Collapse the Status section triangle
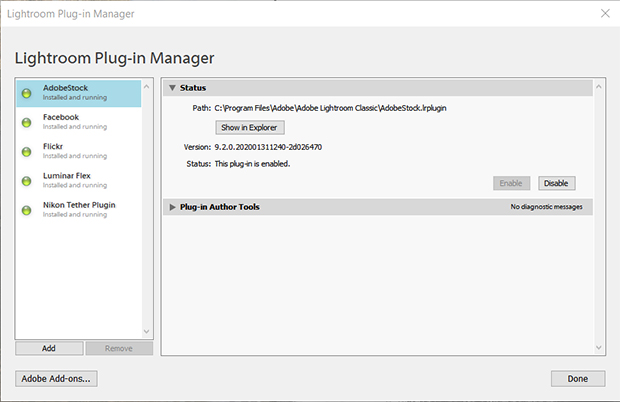Viewport: 620px width, 402px height. 172,88
